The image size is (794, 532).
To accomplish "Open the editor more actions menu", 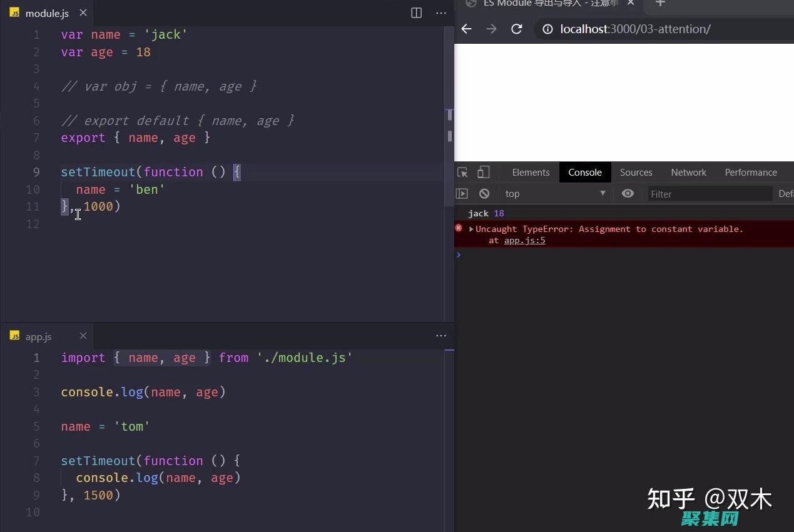I will point(441,13).
